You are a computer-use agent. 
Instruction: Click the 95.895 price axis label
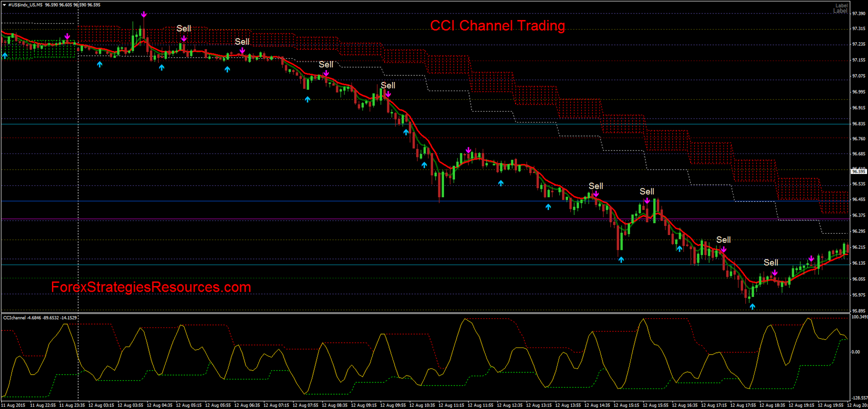859,311
